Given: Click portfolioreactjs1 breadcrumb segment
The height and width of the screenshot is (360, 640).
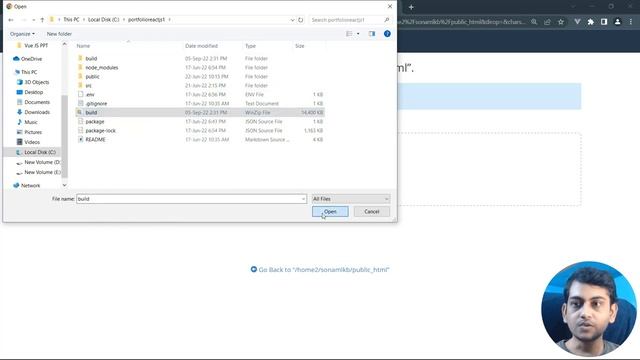Looking at the screenshot, I should click(x=146, y=20).
